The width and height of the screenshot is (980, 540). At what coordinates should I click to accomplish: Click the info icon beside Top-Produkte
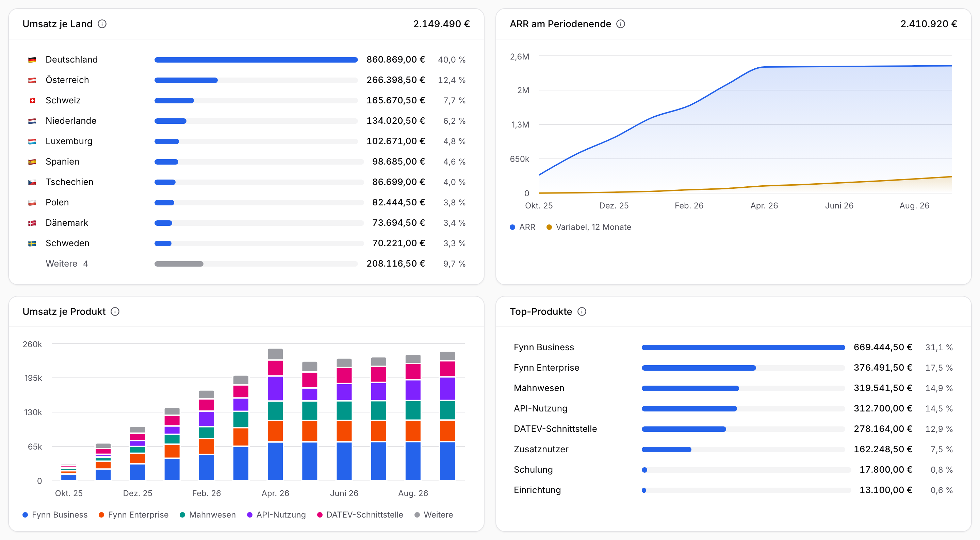point(582,311)
